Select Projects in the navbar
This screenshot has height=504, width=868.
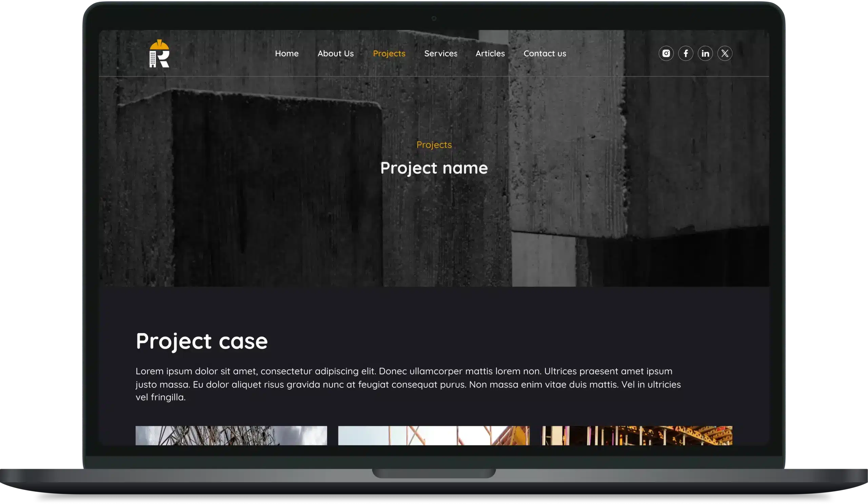tap(389, 53)
